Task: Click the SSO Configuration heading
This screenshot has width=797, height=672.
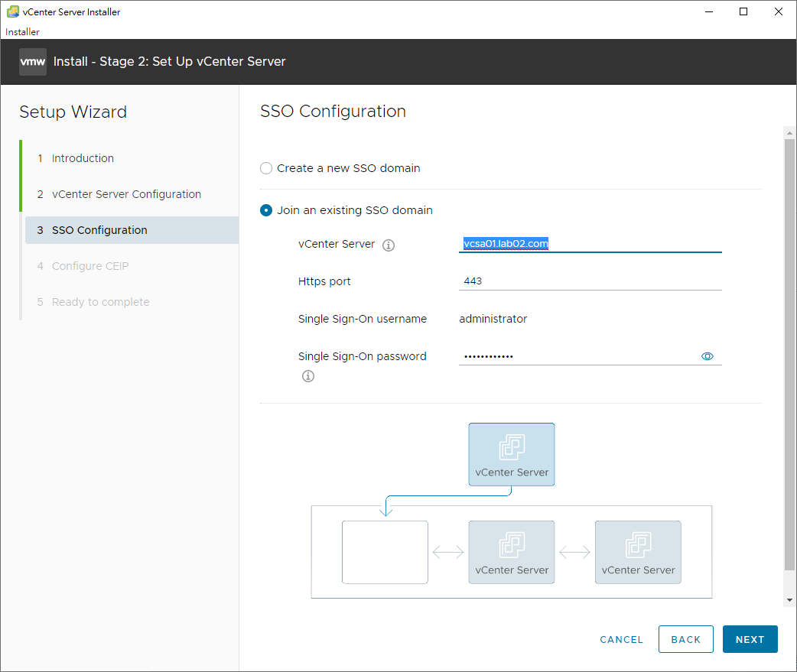Action: click(x=333, y=112)
